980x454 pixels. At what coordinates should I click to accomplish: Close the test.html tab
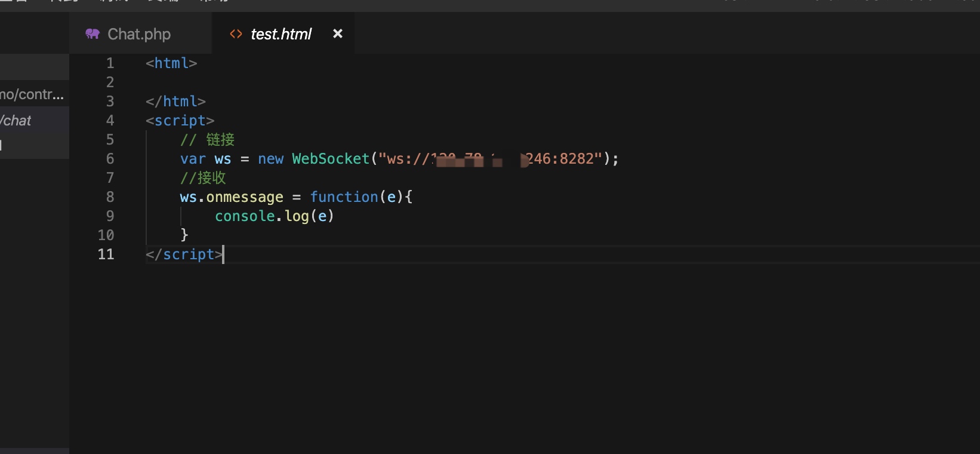point(337,34)
